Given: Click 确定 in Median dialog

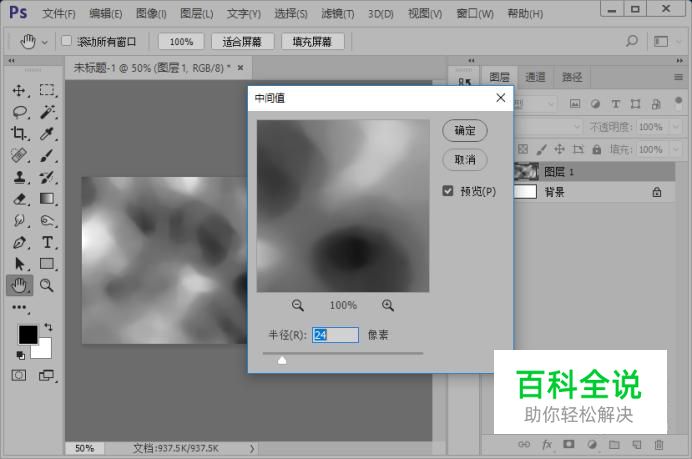Looking at the screenshot, I should click(465, 131).
